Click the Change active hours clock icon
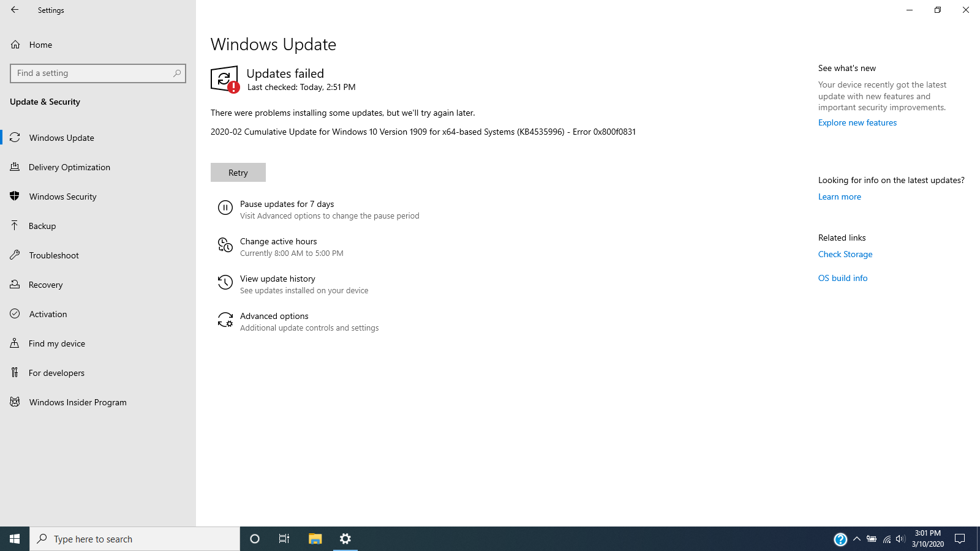The width and height of the screenshot is (980, 551). (225, 245)
